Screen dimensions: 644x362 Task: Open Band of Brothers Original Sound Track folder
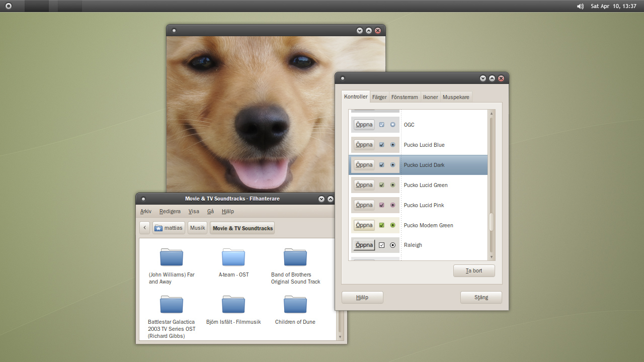(295, 257)
